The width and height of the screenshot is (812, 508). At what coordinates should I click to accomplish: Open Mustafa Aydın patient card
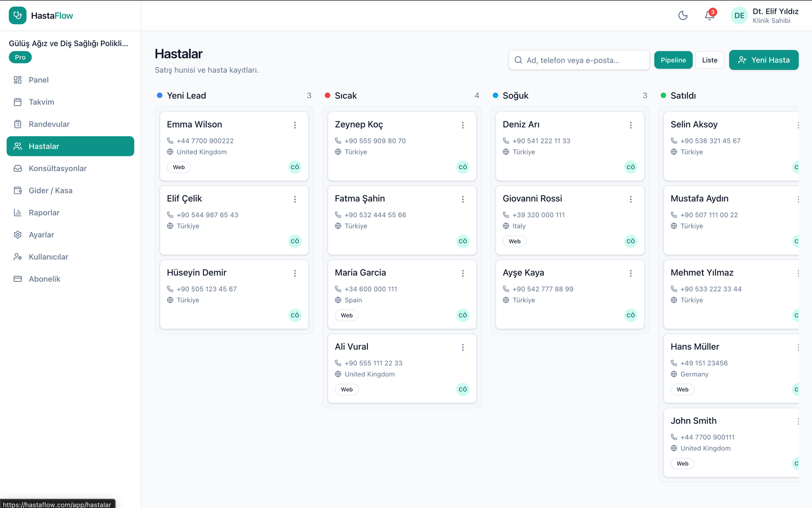[x=731, y=220]
